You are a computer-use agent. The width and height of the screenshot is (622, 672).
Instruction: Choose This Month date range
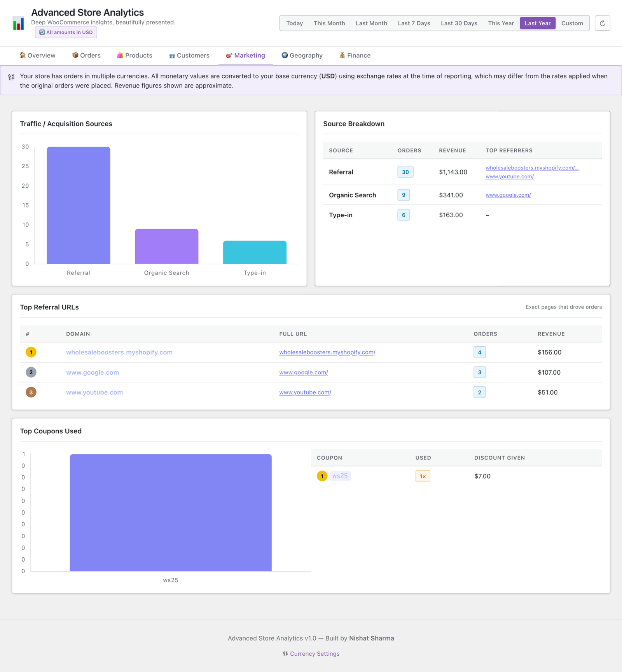pyautogui.click(x=329, y=23)
